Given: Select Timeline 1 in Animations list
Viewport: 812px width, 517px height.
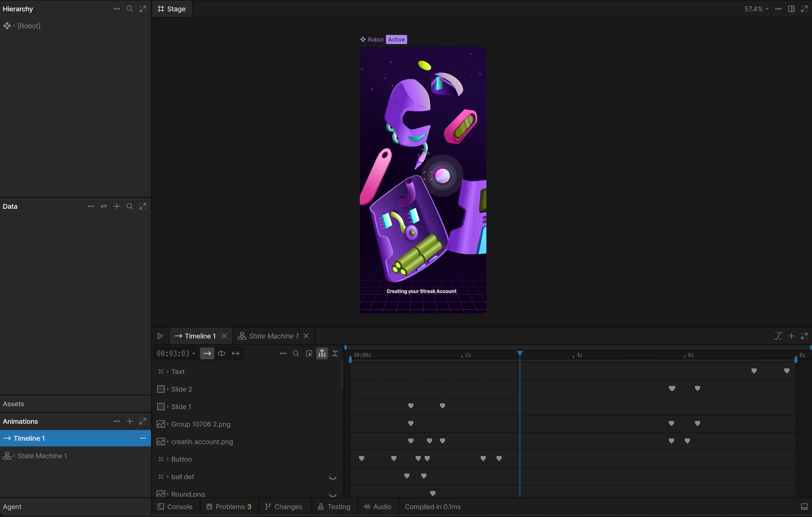Looking at the screenshot, I should point(75,438).
